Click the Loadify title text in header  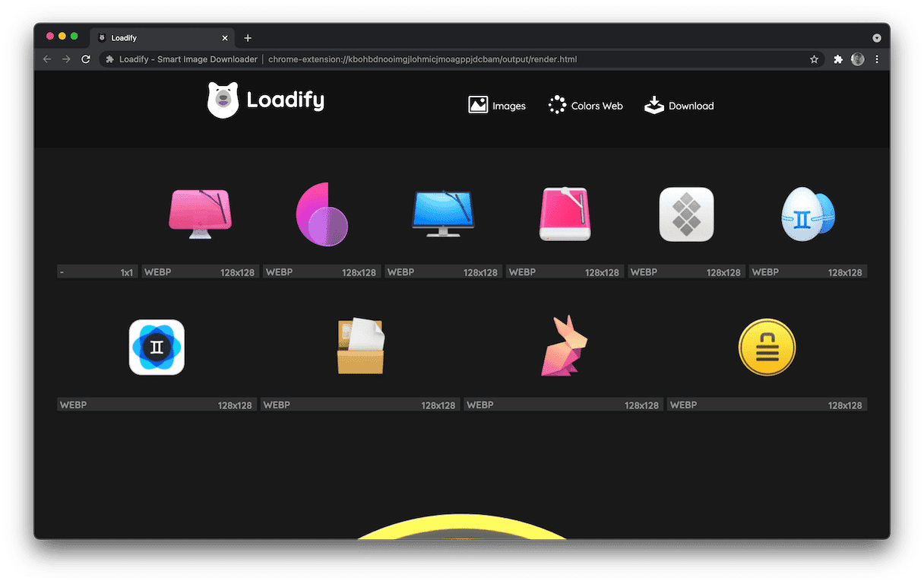[x=286, y=100]
